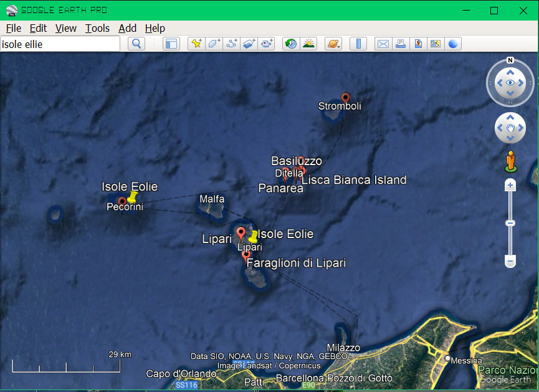Select the Add Polygon tool
The width and height of the screenshot is (539, 392).
pyautogui.click(x=214, y=44)
